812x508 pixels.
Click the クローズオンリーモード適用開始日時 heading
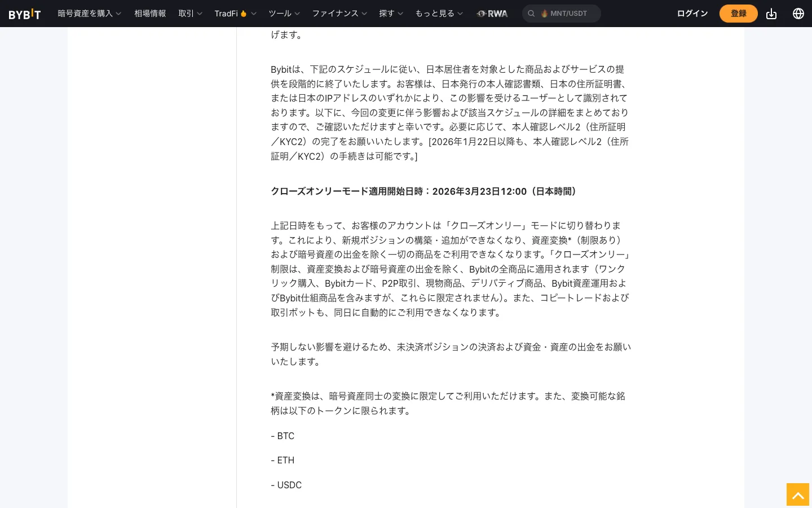[426, 191]
